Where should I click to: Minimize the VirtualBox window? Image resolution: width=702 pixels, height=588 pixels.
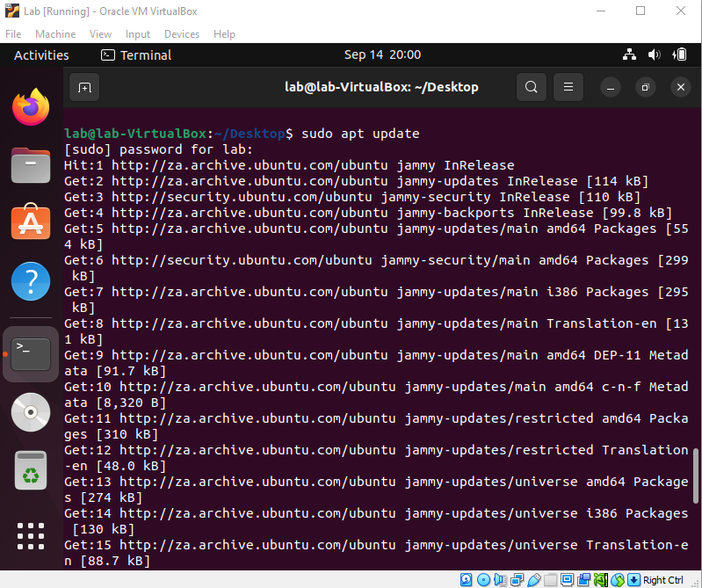pyautogui.click(x=601, y=11)
